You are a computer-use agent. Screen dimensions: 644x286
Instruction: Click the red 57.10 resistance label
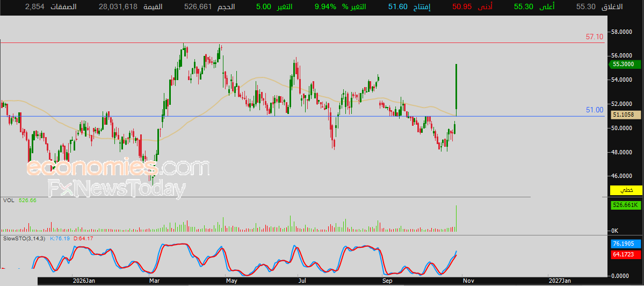point(594,37)
